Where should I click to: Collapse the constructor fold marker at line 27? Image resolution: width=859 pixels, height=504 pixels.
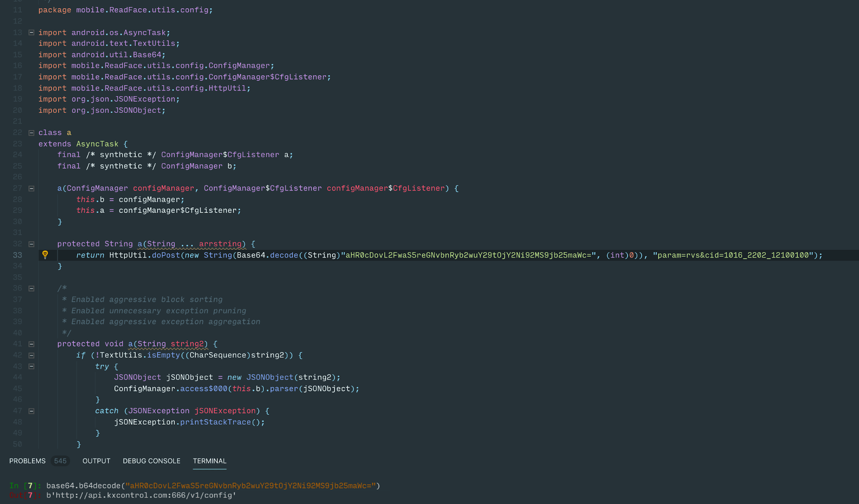click(31, 188)
